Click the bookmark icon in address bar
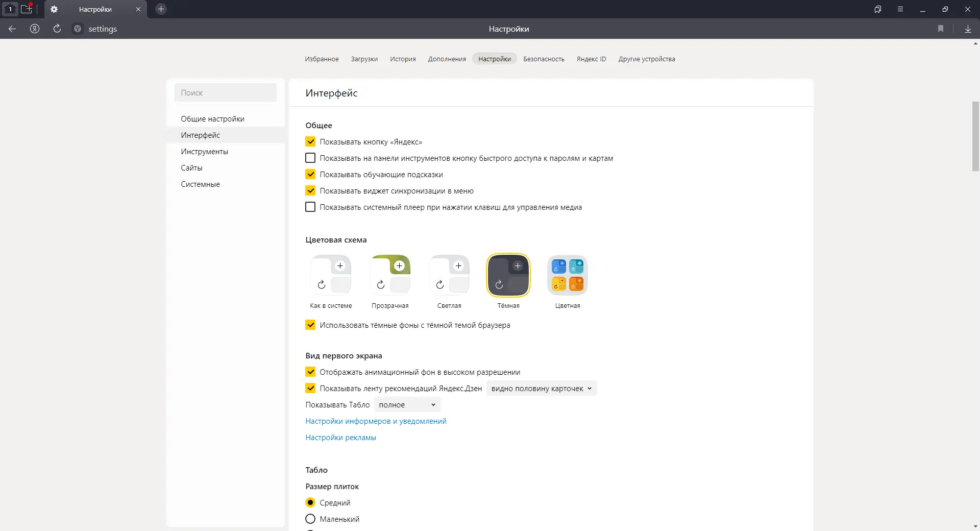 pos(941,29)
